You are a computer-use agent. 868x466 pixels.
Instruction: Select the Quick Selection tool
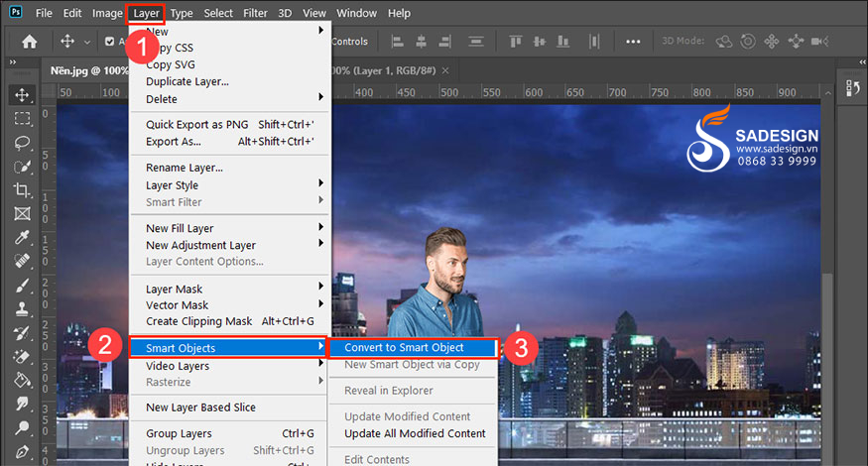[22, 167]
